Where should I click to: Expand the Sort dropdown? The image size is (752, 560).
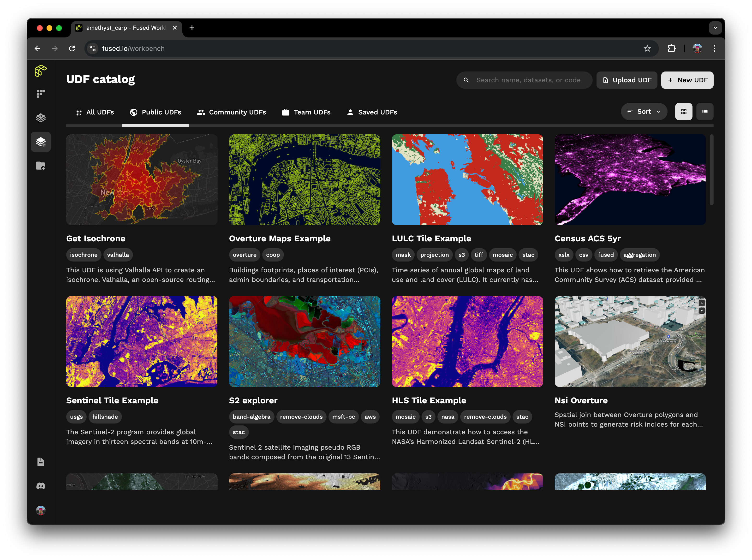(644, 112)
